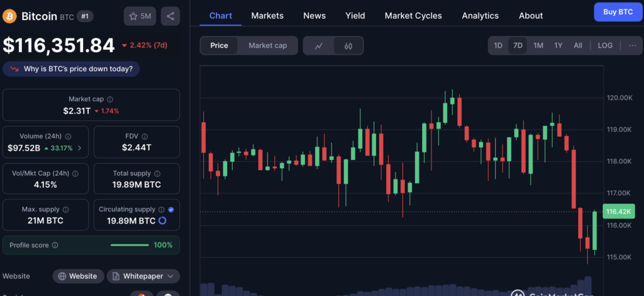
Task: Open the Yield tab
Action: (x=355, y=16)
